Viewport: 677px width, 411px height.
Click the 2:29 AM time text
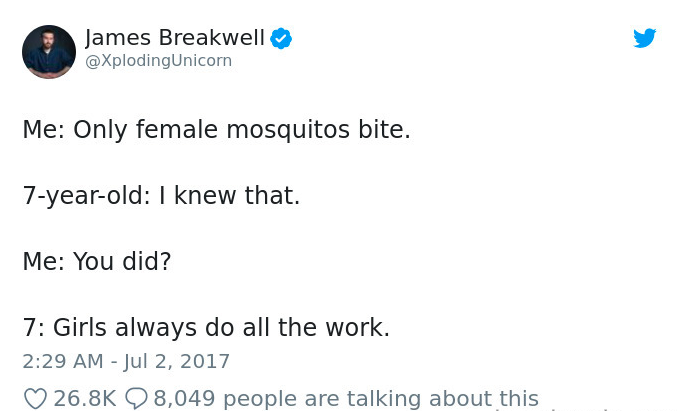pos(62,361)
